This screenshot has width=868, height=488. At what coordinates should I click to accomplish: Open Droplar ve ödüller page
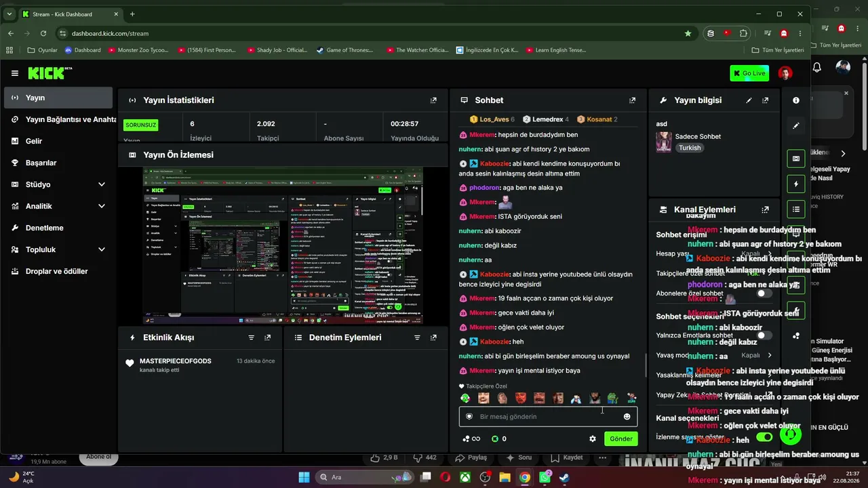tap(58, 271)
